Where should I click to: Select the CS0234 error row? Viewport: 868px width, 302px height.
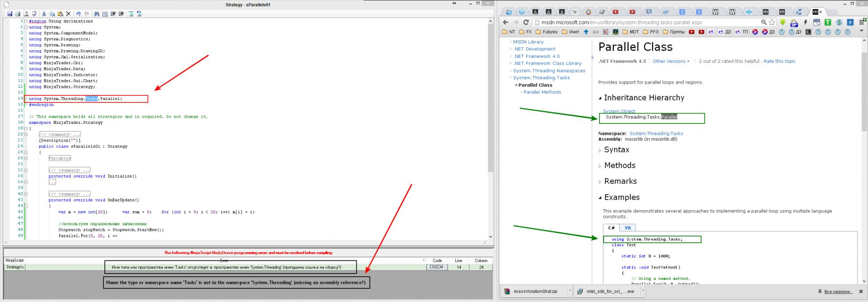248,267
